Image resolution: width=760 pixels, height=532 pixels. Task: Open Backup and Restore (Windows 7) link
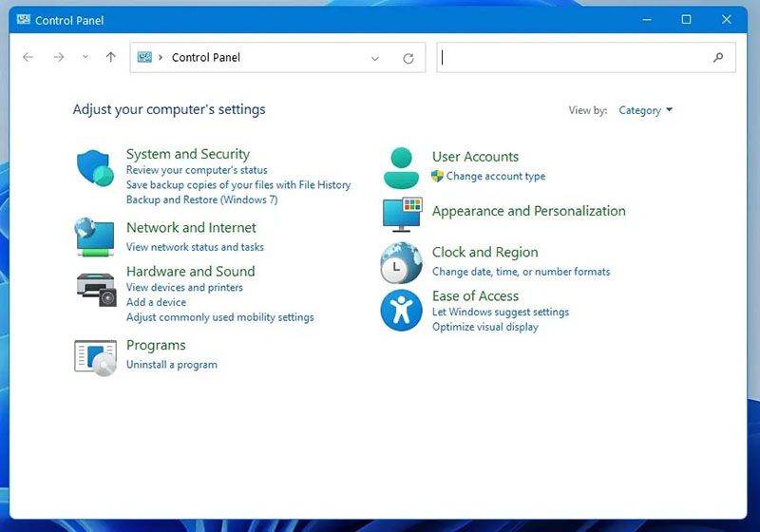point(201,199)
